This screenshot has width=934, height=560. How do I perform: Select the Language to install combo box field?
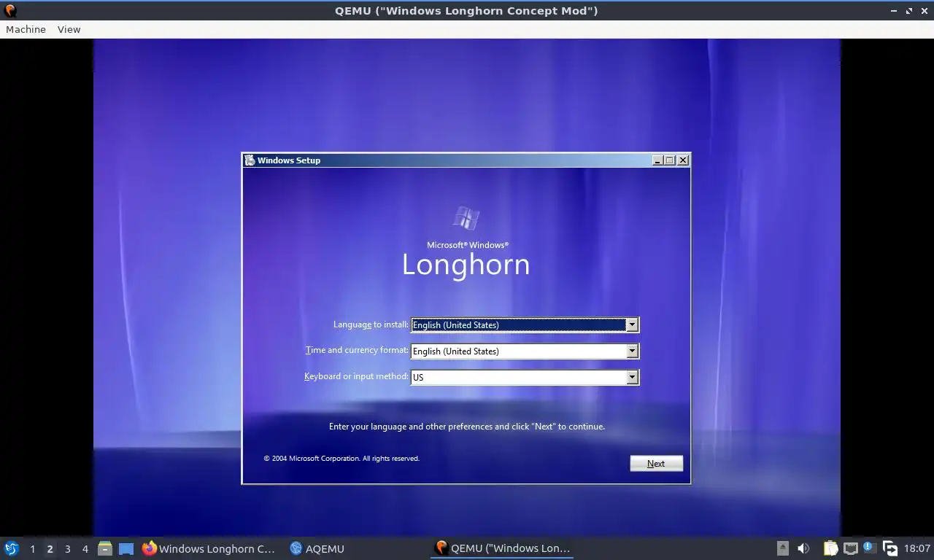tap(525, 324)
